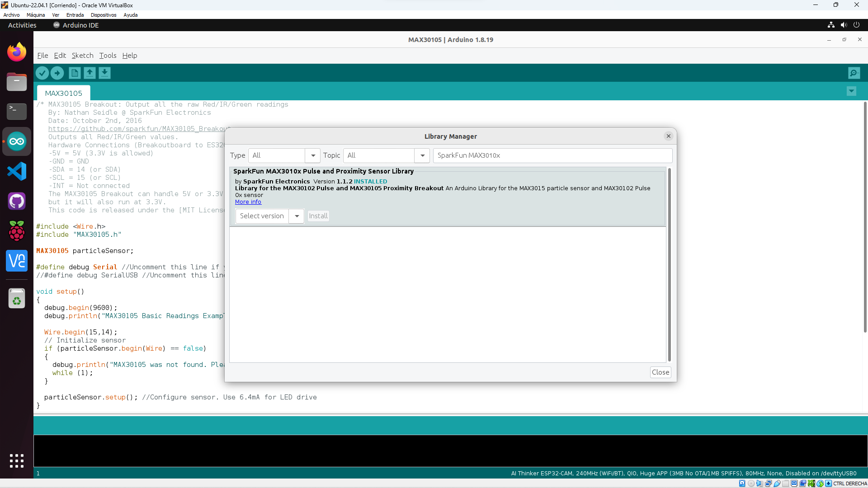Show applications grid in the dock
Viewport: 868px width, 488px height.
point(17,461)
